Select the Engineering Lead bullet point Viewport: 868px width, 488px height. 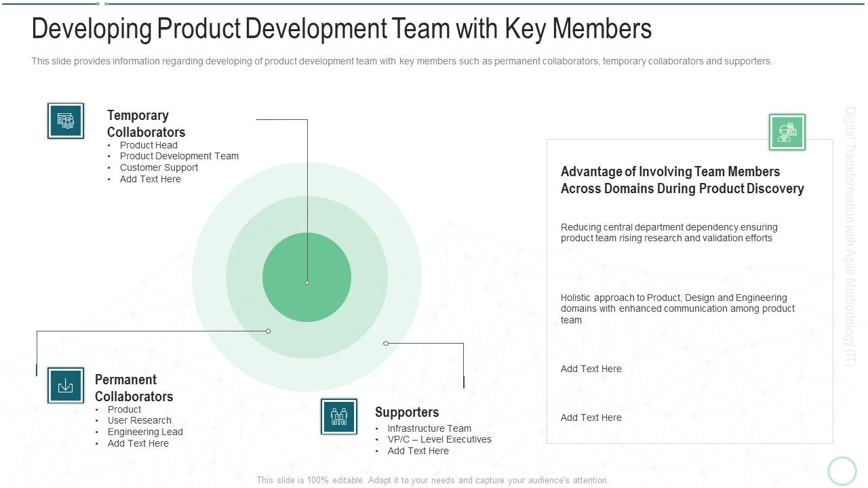[145, 432]
